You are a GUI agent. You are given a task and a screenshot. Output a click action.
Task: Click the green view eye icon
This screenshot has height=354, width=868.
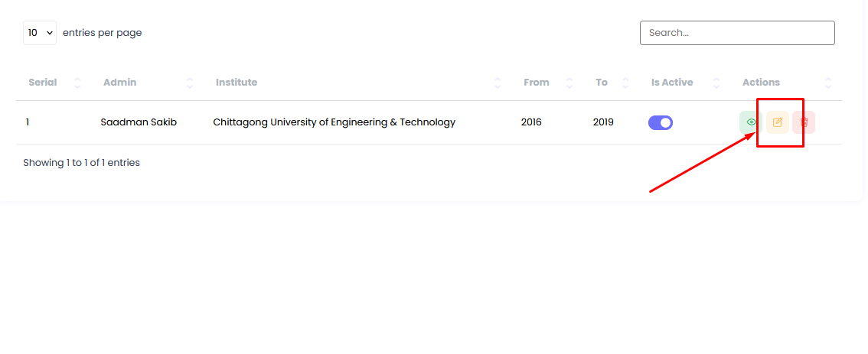pyautogui.click(x=751, y=122)
